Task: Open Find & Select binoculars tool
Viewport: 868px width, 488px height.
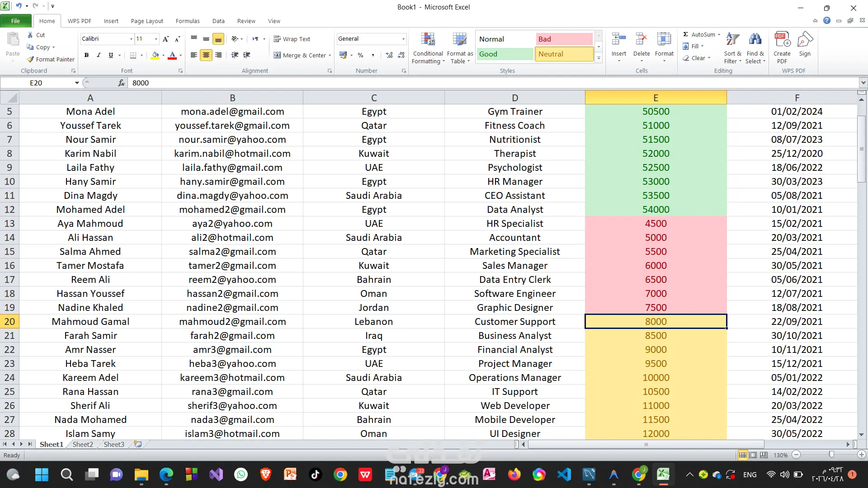Action: pos(755,48)
